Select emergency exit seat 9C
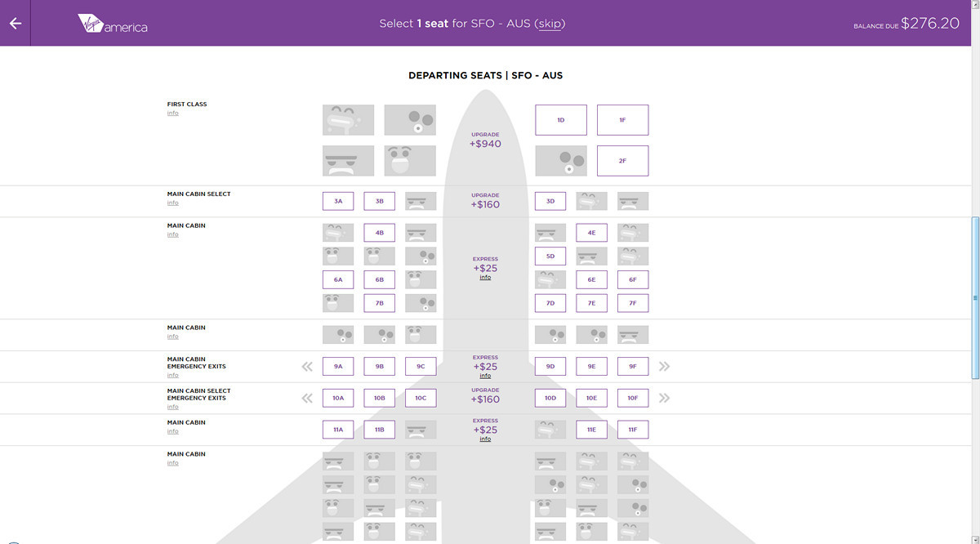 click(421, 367)
